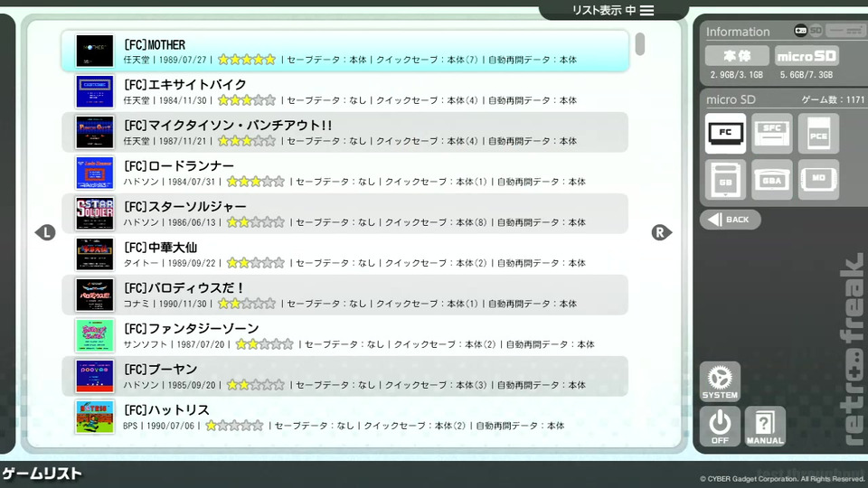The image size is (868, 488).
Task: Click the 2.9GB/3.1GB internal storage value
Action: point(736,75)
